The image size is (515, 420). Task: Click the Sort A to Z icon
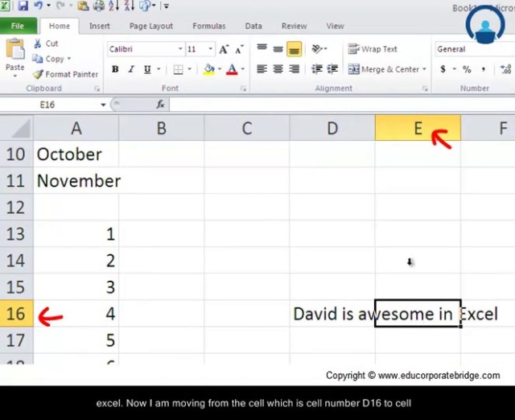coord(113,6)
